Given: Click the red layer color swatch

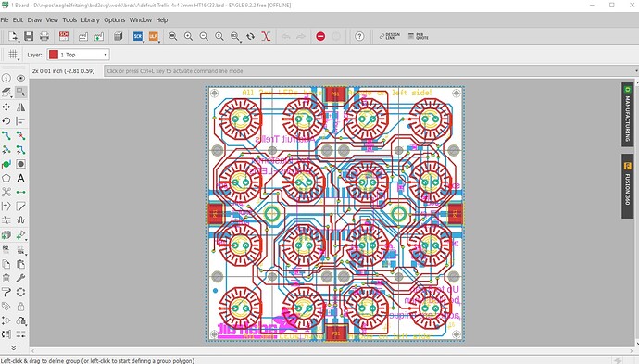Looking at the screenshot, I should point(54,55).
